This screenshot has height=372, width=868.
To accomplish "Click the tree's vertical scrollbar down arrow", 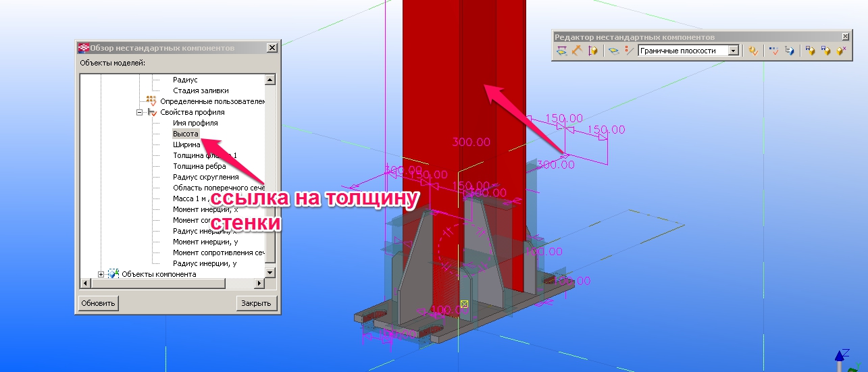I will 270,272.
